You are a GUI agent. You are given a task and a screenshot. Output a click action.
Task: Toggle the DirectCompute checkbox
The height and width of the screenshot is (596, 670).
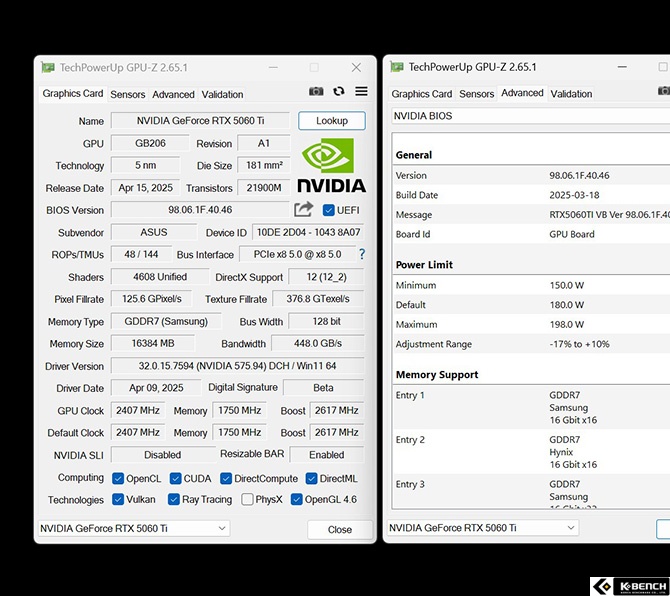226,479
